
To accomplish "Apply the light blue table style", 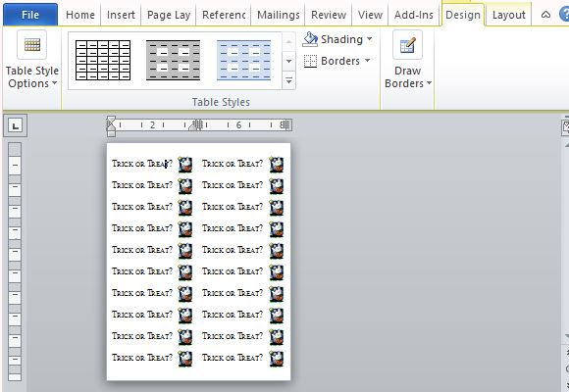I will [243, 60].
